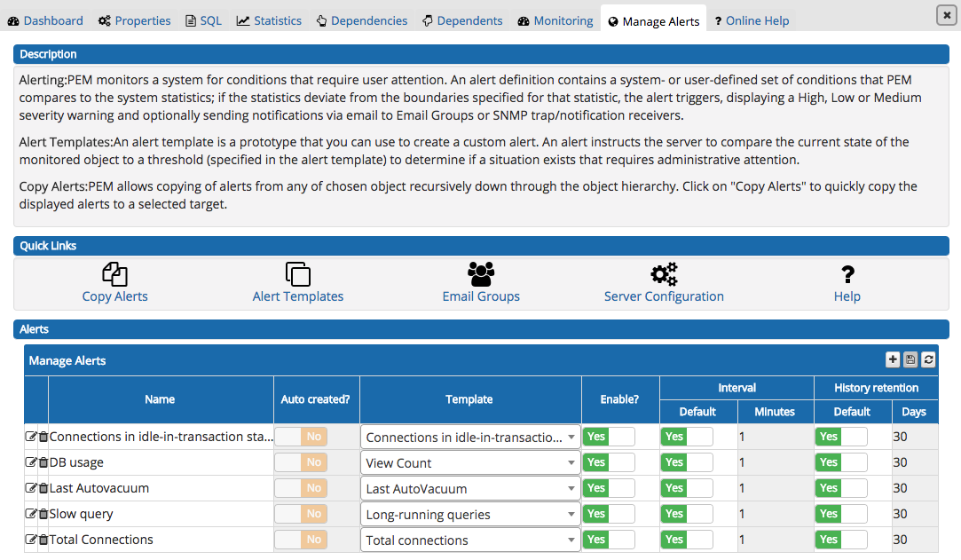Open the View Count template dropdown
Viewport: 961px width, 560px height.
point(470,462)
